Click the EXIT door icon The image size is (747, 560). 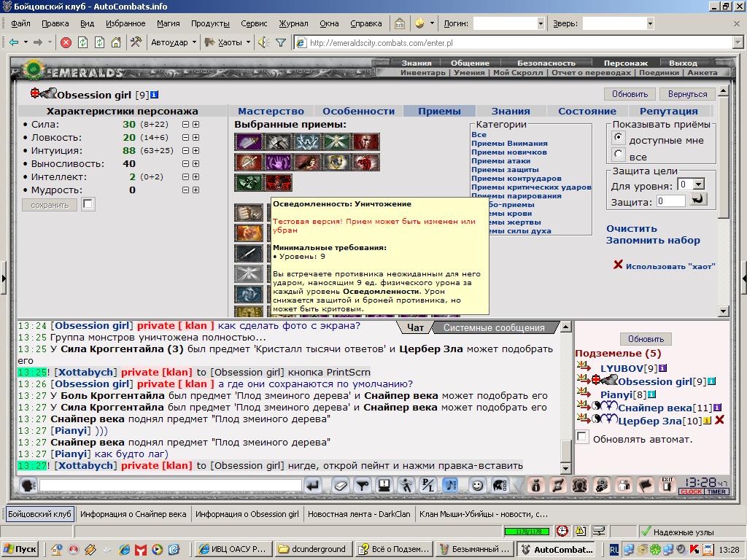point(668,485)
